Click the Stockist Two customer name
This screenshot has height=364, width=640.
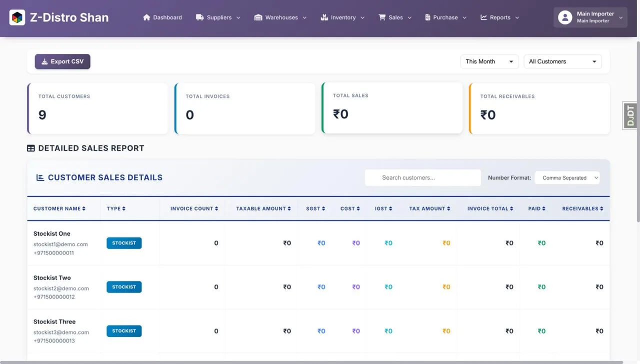pyautogui.click(x=52, y=278)
